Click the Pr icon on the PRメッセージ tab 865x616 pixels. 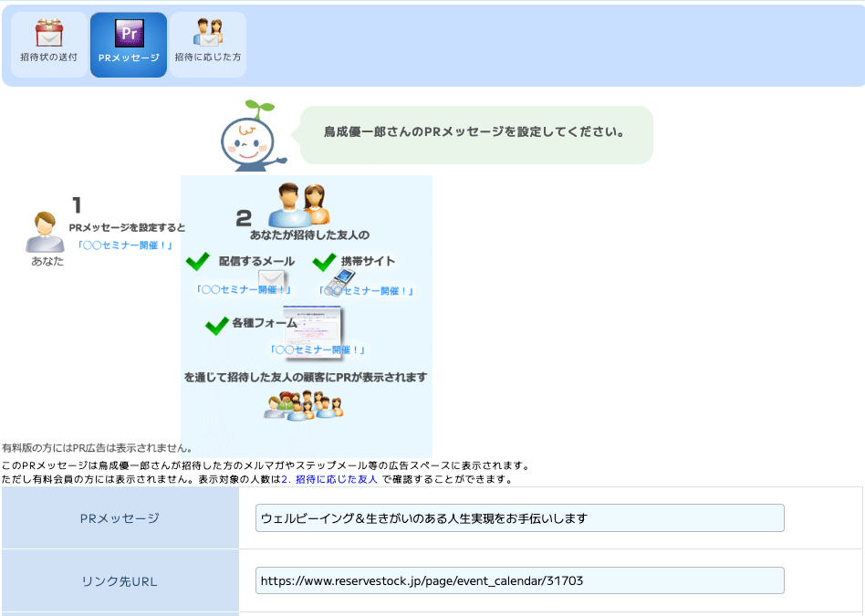(128, 30)
